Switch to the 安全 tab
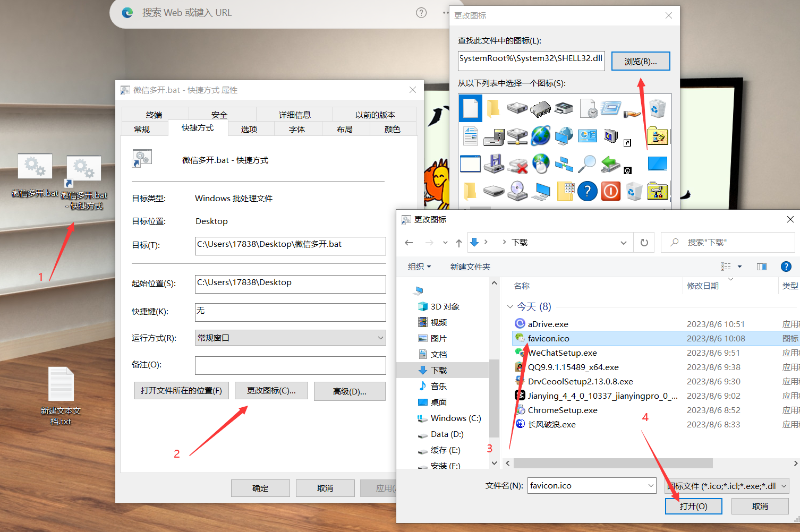This screenshot has width=800, height=532. coord(219,115)
